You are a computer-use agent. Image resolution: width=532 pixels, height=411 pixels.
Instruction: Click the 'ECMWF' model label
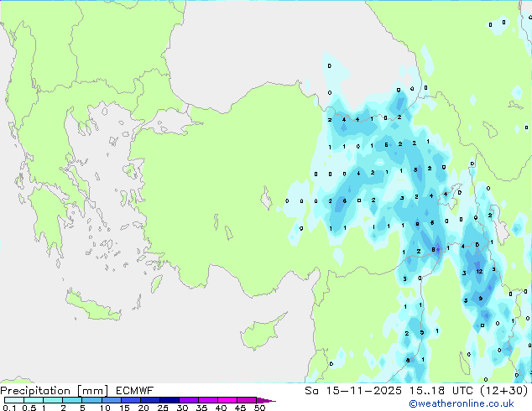click(x=134, y=391)
